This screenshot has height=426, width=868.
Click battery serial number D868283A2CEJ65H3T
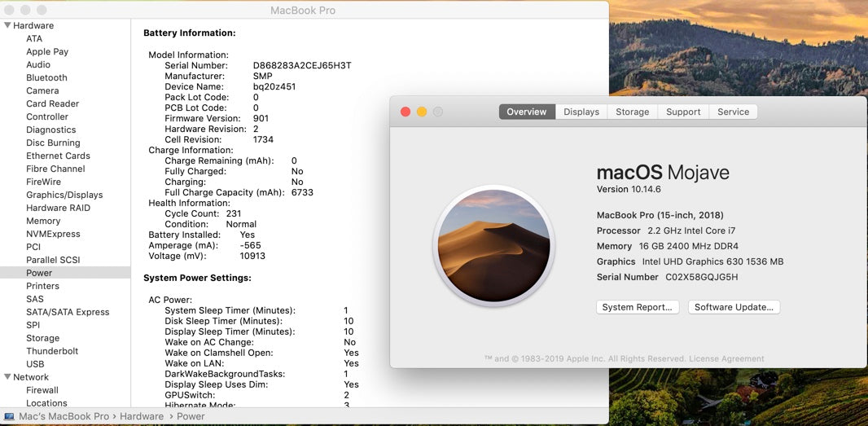302,65
